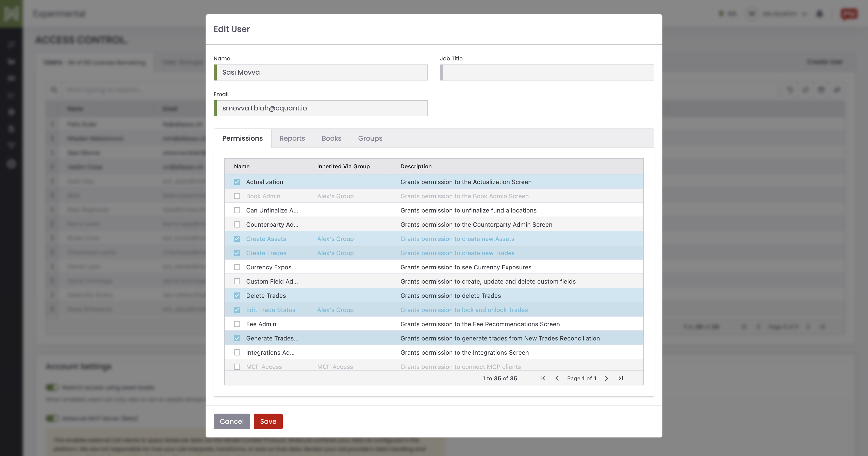Viewport: 868px width, 456px height.
Task: Save the edited user
Action: click(268, 421)
